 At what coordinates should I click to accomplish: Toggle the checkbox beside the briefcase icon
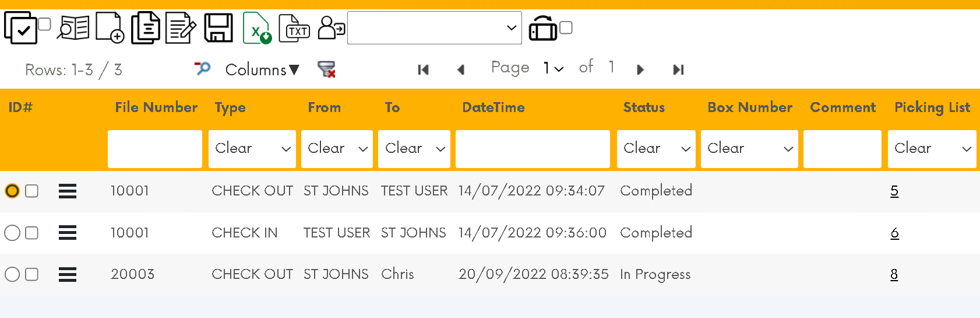pyautogui.click(x=566, y=27)
